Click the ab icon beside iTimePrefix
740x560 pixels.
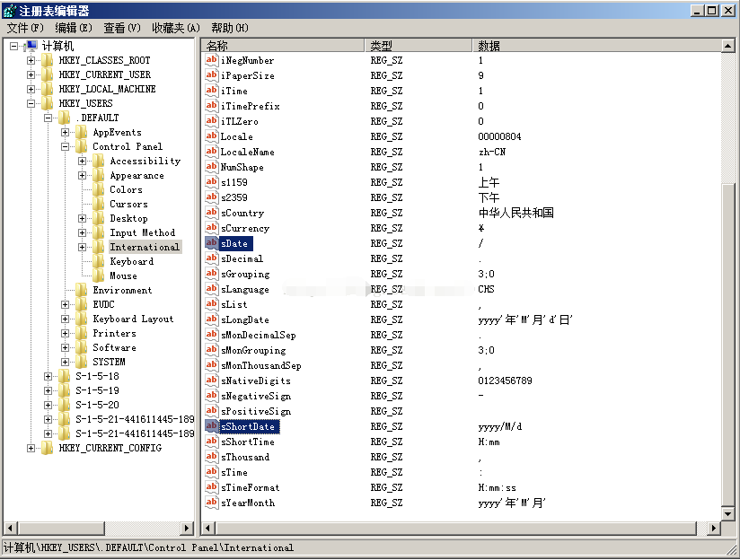pos(211,106)
